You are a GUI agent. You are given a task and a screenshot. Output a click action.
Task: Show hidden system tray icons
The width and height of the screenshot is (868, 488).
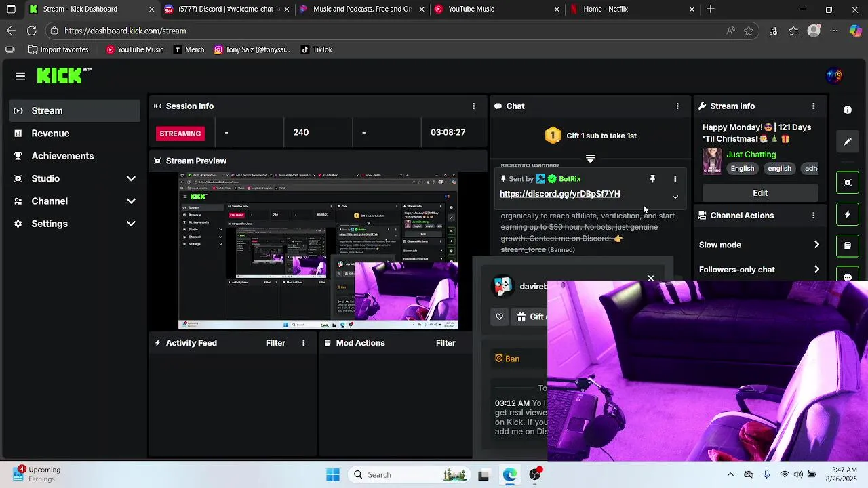tap(730, 474)
